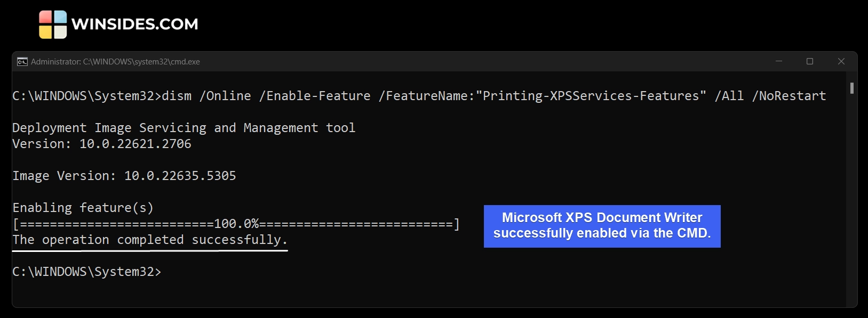
Task: Click the final C:\WINDOWS\System32> prompt
Action: click(86, 272)
